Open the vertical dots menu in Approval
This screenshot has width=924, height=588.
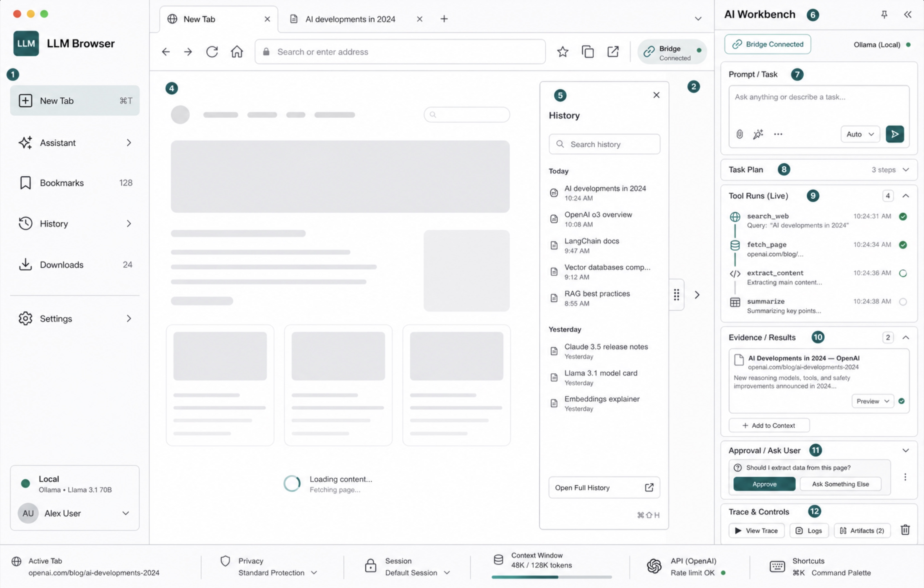905,476
